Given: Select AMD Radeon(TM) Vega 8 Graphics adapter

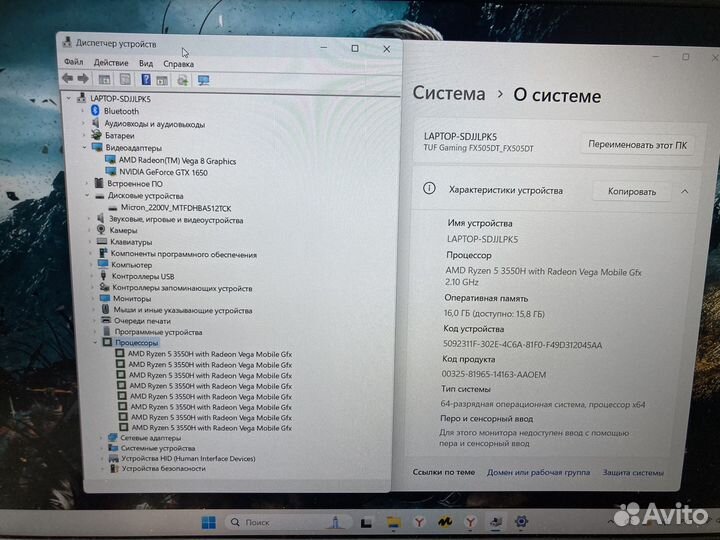Looking at the screenshot, I should point(177,161).
